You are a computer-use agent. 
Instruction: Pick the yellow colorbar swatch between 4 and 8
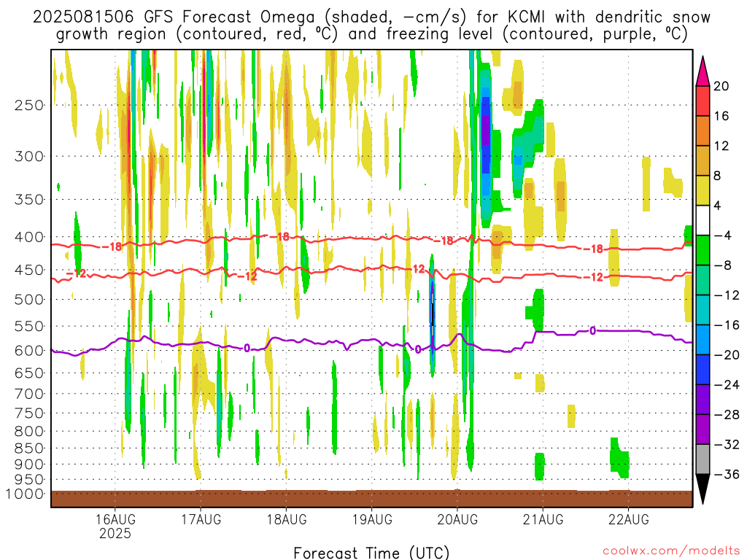click(703, 190)
